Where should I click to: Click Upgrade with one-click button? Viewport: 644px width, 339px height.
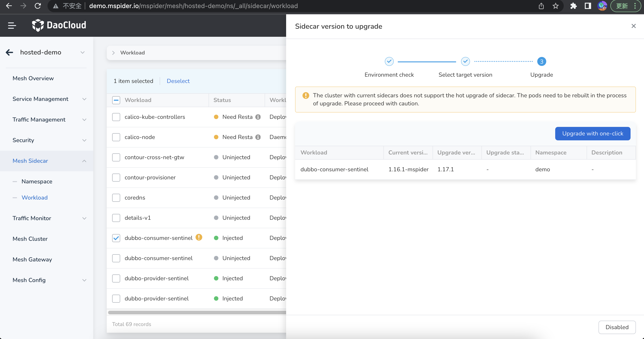pyautogui.click(x=592, y=134)
